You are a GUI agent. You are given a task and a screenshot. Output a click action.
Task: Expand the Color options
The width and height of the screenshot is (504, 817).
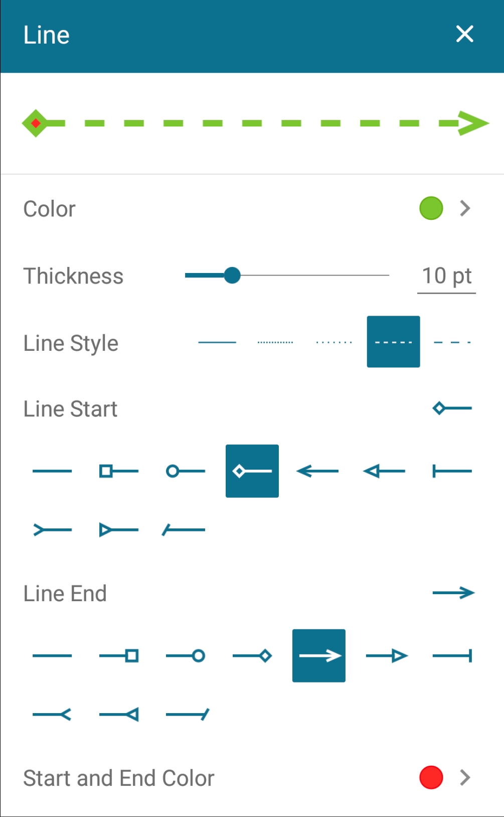pos(465,208)
